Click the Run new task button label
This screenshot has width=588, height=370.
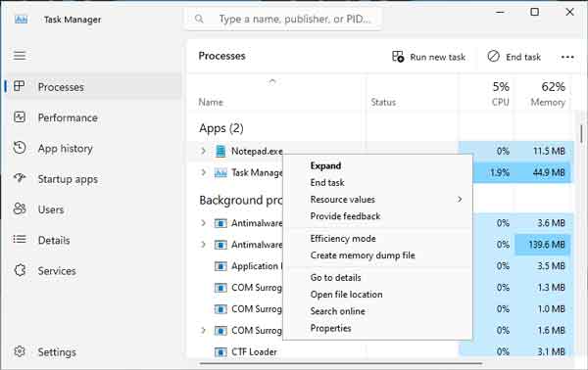438,57
